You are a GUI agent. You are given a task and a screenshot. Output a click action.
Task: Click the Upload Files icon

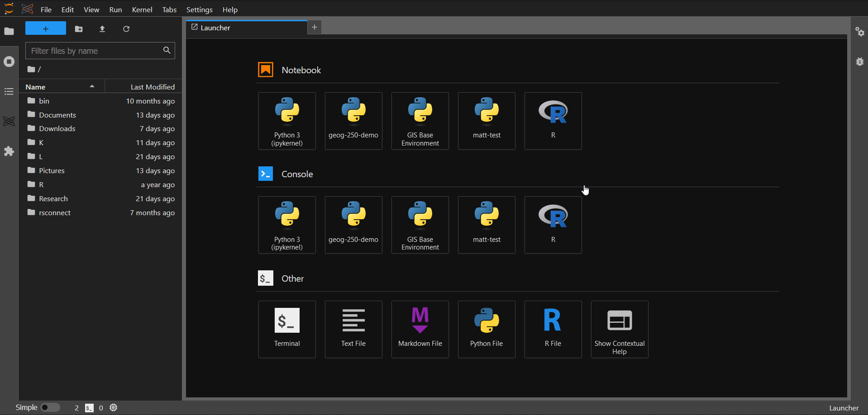pyautogui.click(x=102, y=29)
